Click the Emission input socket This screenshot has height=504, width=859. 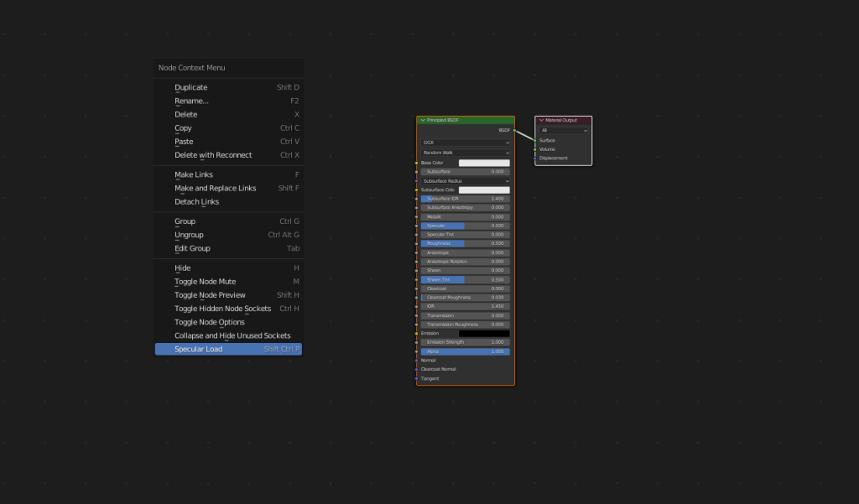(x=417, y=333)
